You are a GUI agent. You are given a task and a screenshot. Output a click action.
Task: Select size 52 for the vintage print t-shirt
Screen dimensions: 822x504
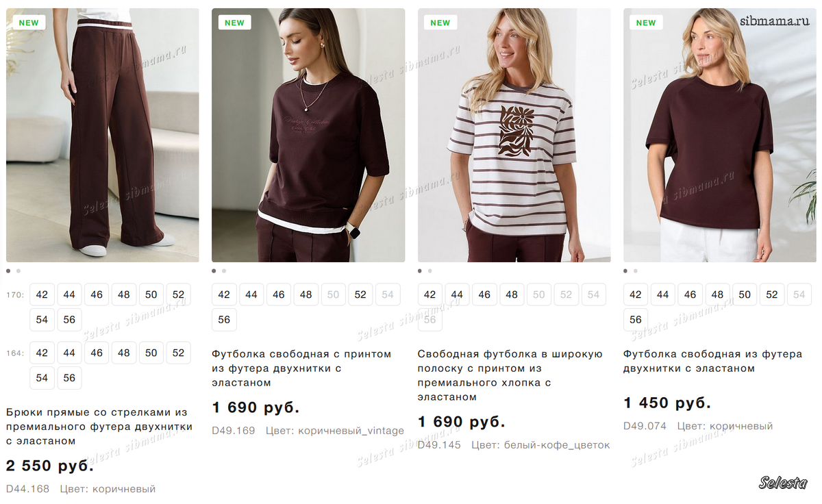pyautogui.click(x=360, y=294)
